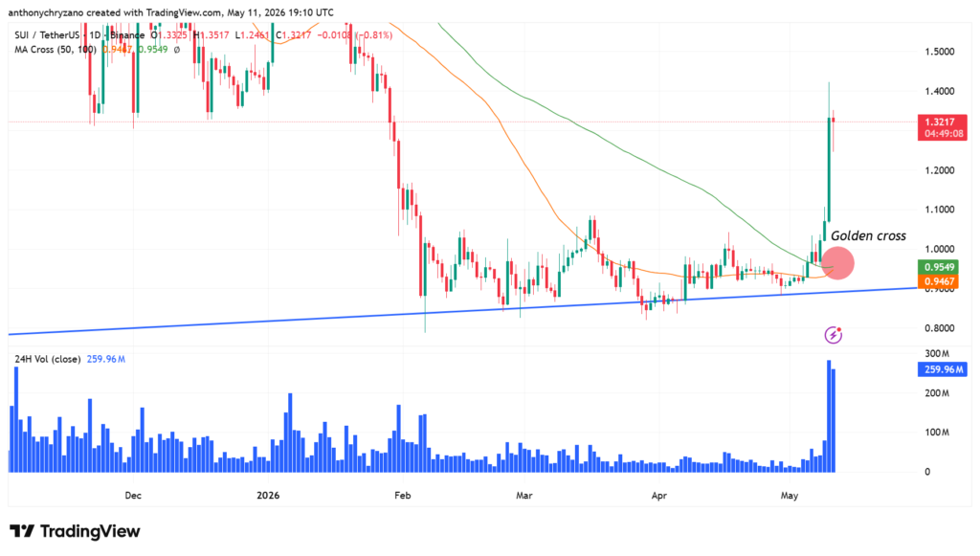The height and width of the screenshot is (556, 980).
Task: Click the 0.8000 price axis label
Action: (940, 328)
